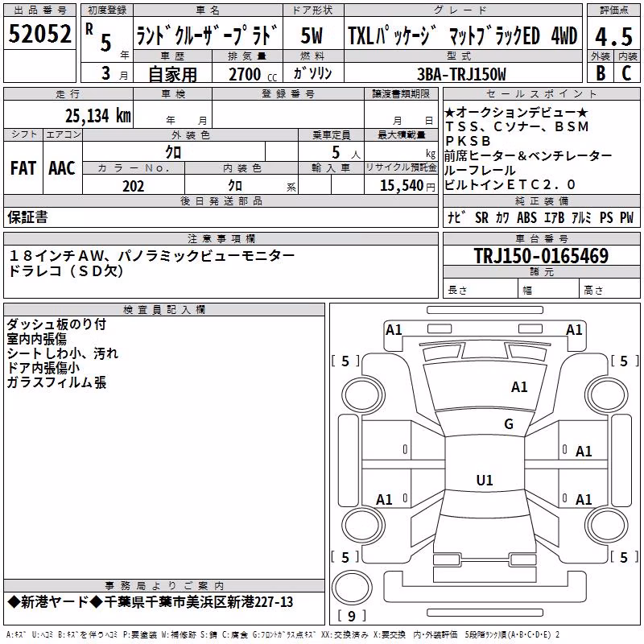
Task: Click 前席ヒーター&ベンチレーター line
Action: (x=528, y=155)
